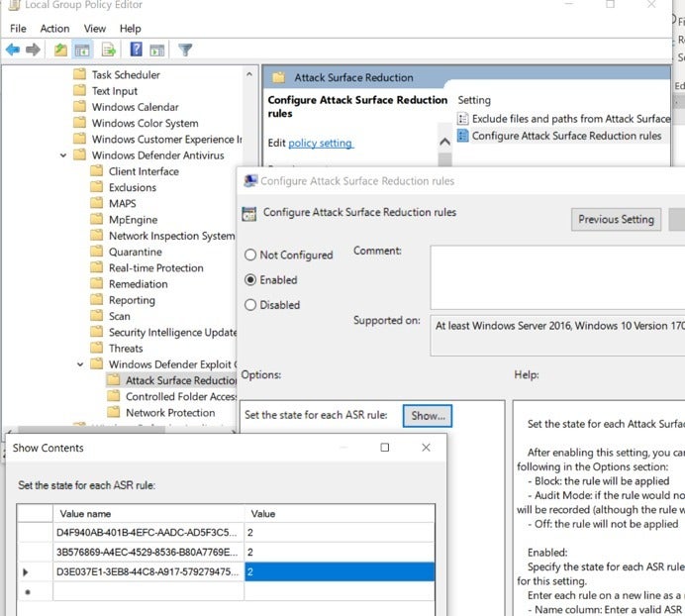
Task: Click the Value name column header
Action: pos(148,514)
